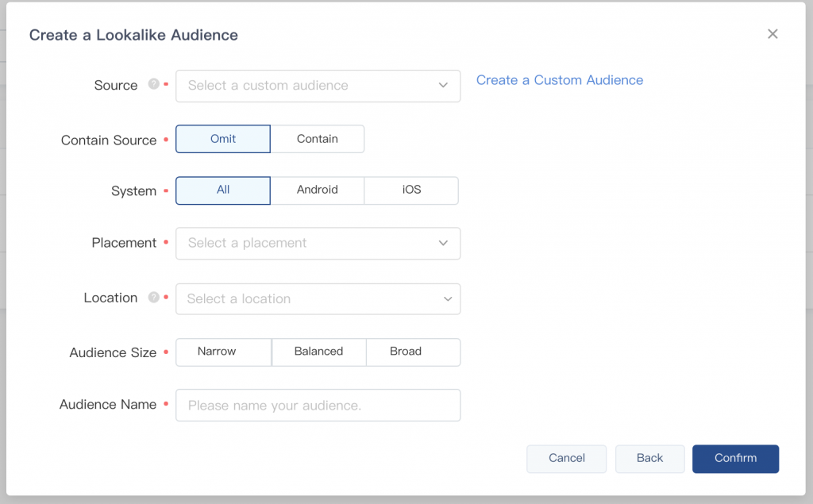Set Audience Size to Broad

(x=413, y=352)
